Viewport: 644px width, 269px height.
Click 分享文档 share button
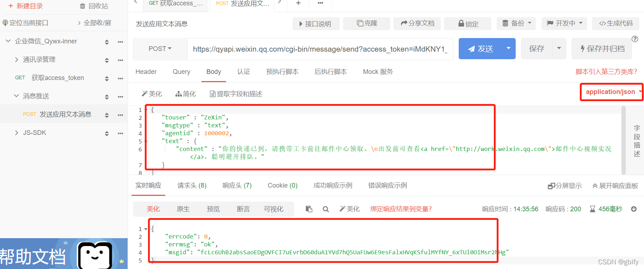click(x=418, y=23)
